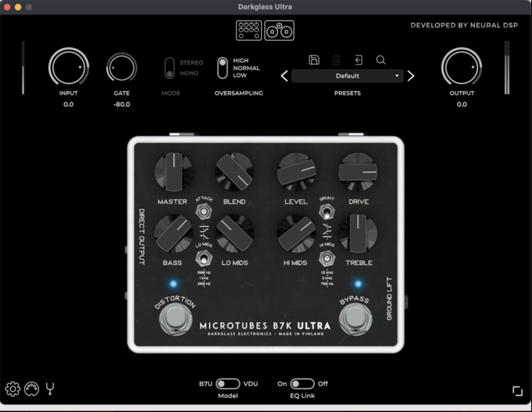Click the B7U model label
This screenshot has width=532, height=412.
[x=206, y=384]
